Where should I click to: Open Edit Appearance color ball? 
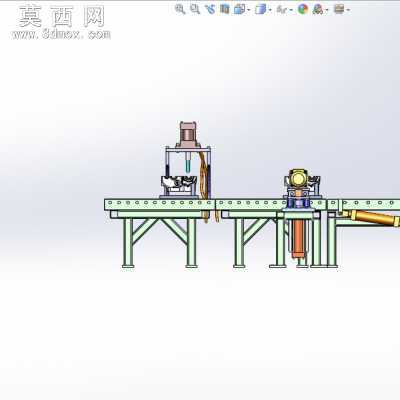click(x=303, y=9)
